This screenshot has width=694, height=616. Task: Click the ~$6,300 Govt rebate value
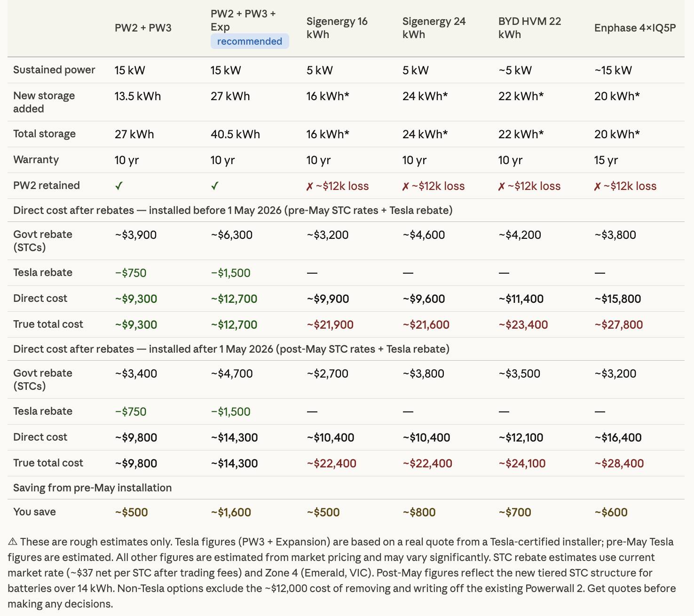(x=231, y=235)
